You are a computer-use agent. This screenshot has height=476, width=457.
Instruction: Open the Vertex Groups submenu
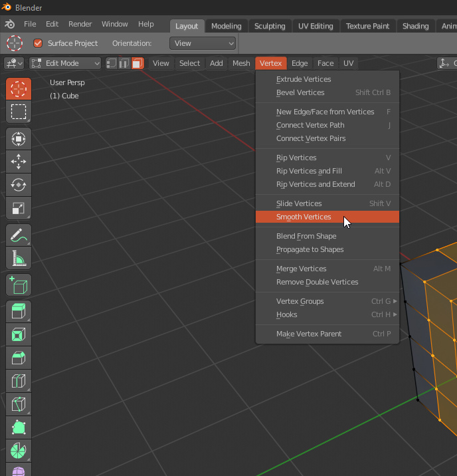point(327,301)
